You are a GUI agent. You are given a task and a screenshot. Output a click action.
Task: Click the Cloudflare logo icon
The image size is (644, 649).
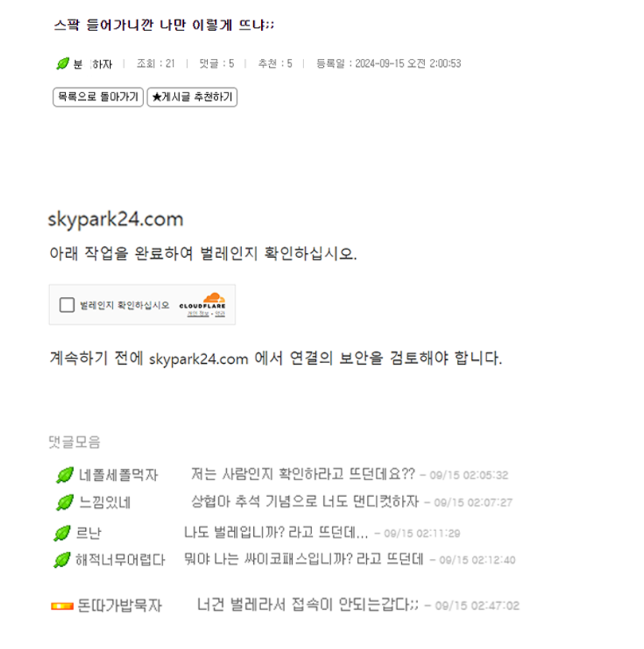(202, 301)
